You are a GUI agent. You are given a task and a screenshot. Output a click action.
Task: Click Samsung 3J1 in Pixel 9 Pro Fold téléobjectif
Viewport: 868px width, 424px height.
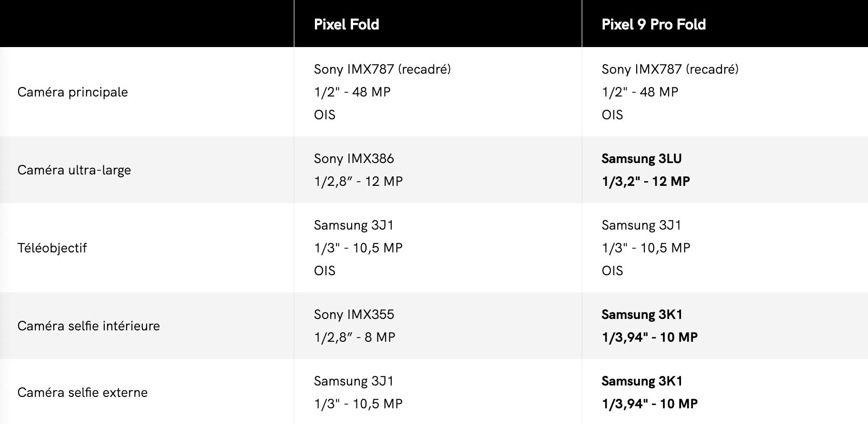coord(641,225)
